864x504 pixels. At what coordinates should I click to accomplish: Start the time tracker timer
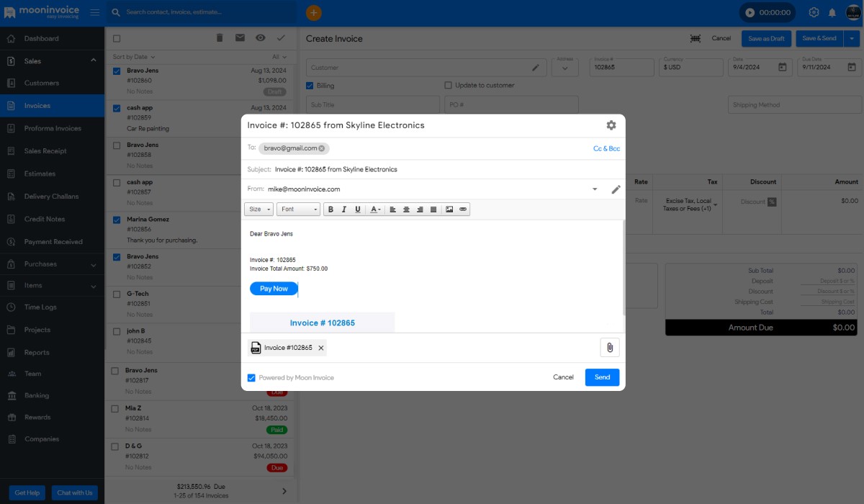click(750, 12)
